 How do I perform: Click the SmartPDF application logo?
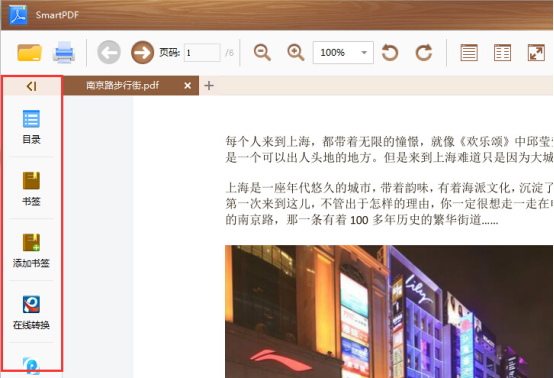coord(18,15)
